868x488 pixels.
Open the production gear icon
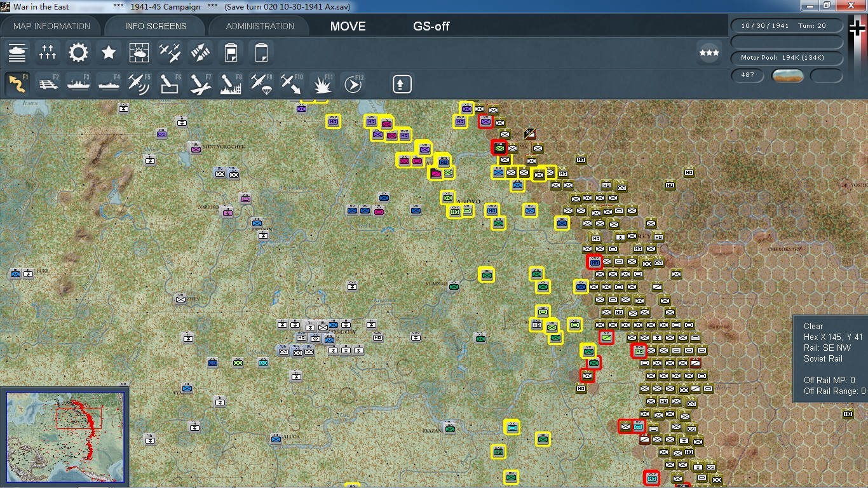pyautogui.click(x=78, y=52)
